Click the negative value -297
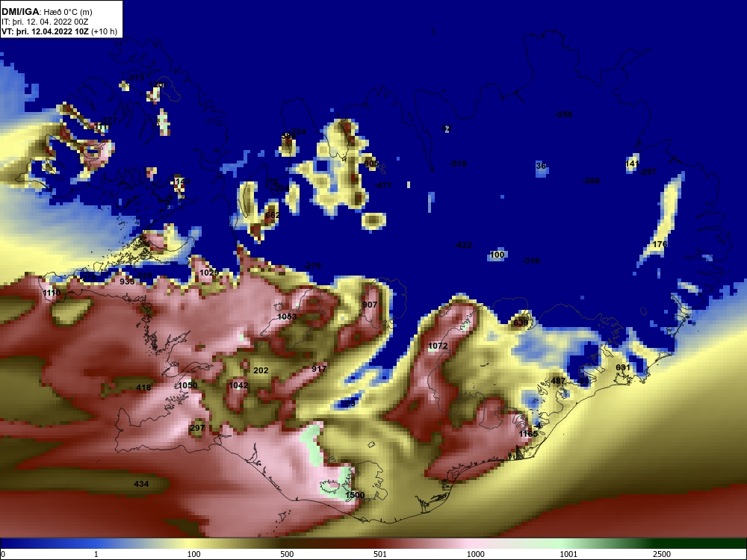 click(648, 172)
